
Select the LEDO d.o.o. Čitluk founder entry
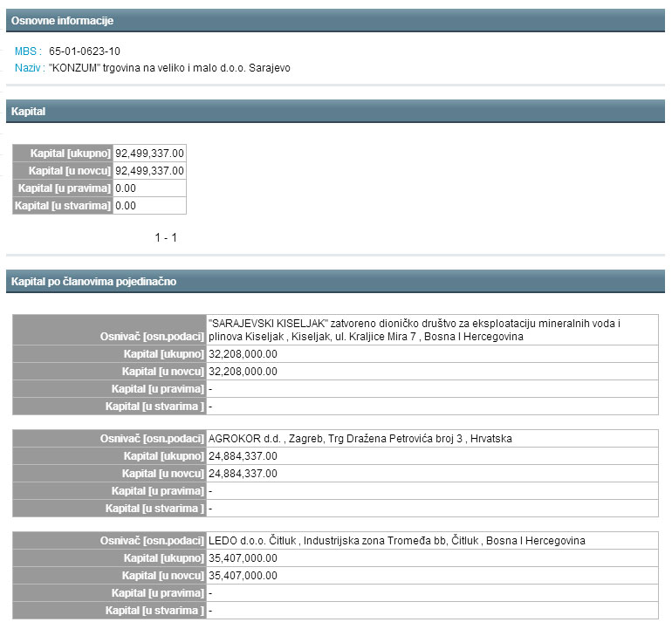(x=397, y=541)
